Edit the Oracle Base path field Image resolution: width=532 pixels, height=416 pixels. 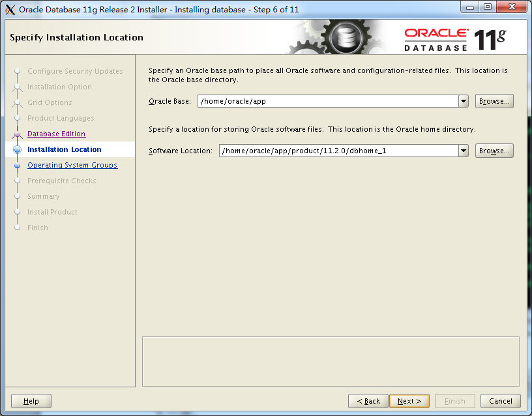[328, 101]
